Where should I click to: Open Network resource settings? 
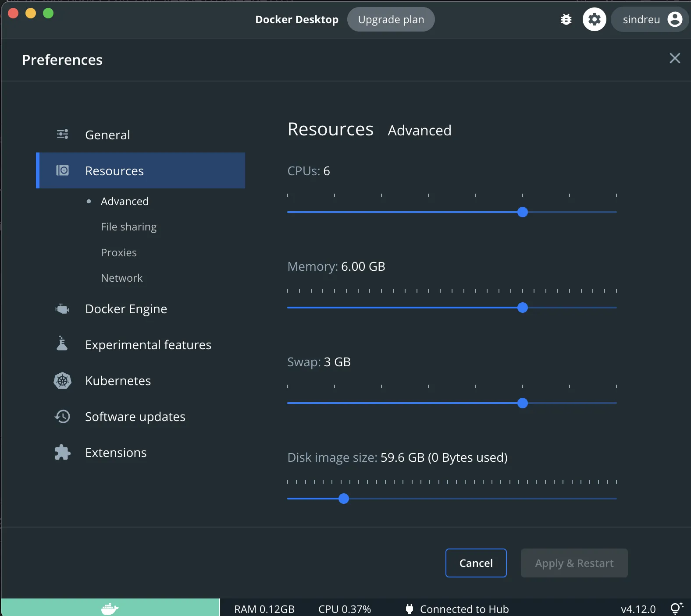pyautogui.click(x=121, y=278)
